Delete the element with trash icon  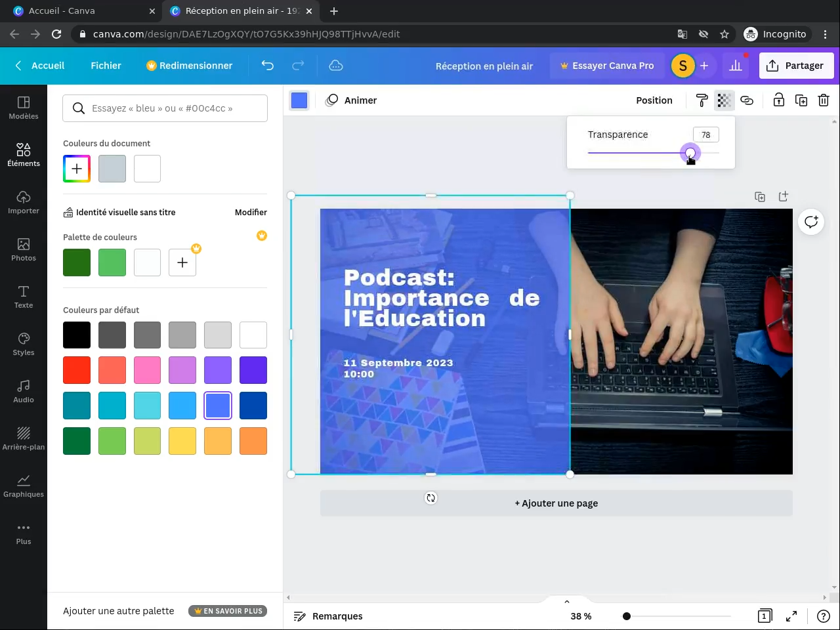(x=824, y=100)
